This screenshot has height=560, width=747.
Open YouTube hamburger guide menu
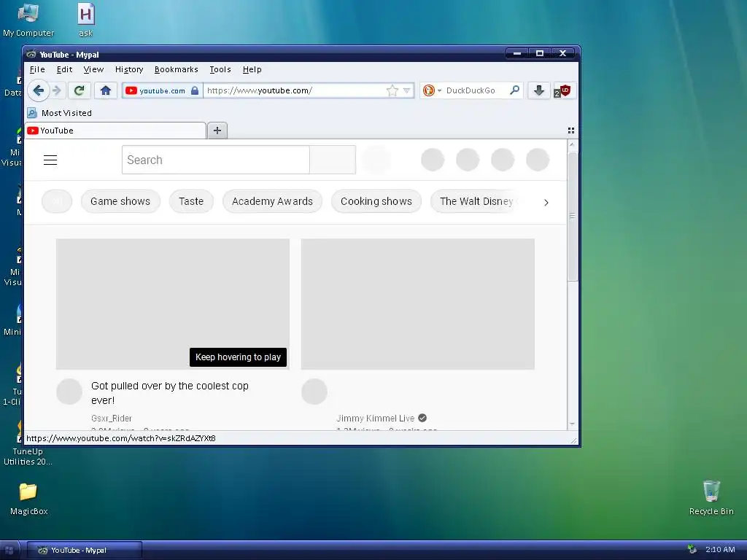[50, 160]
